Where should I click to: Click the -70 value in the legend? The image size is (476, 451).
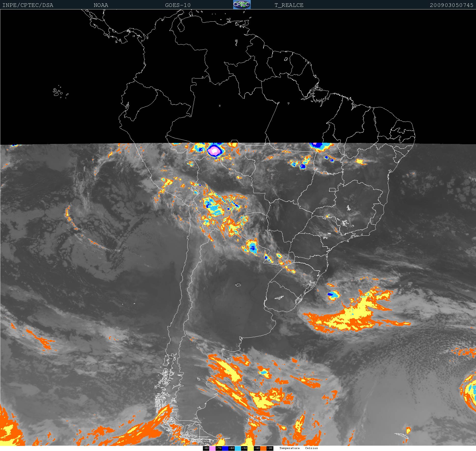pyautogui.click(x=219, y=448)
